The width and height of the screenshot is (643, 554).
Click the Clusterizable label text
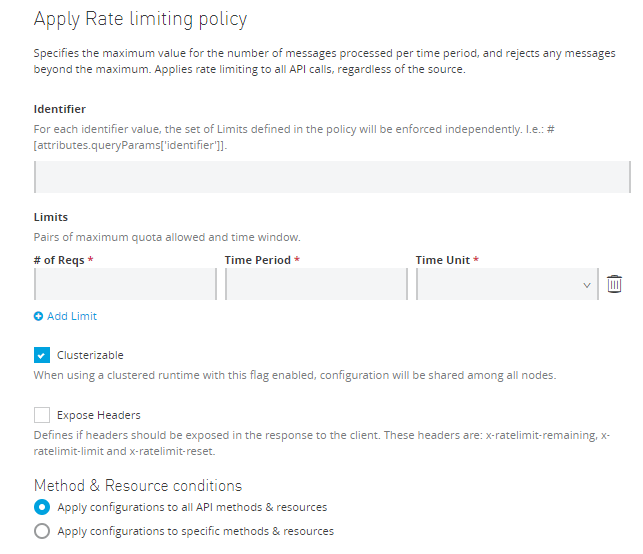tap(90, 355)
